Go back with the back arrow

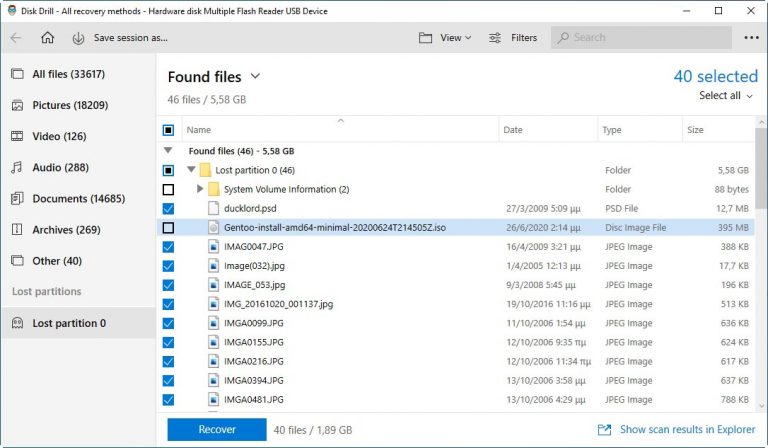16,38
